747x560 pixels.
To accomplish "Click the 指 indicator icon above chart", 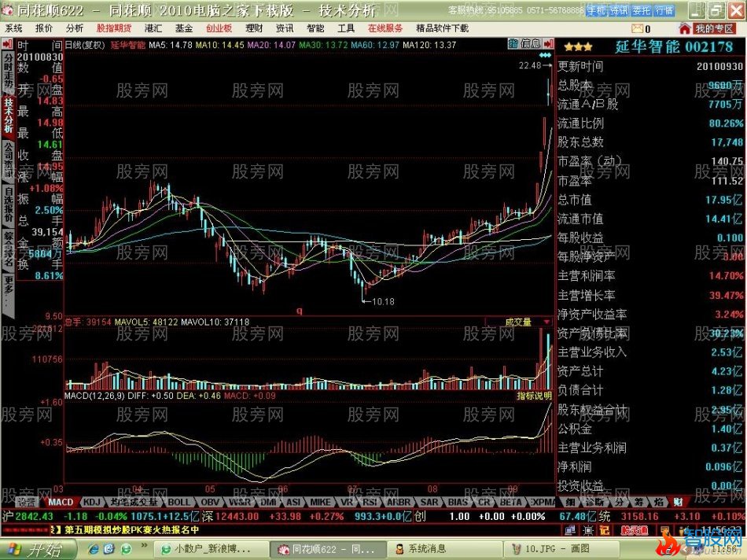I will (x=513, y=44).
